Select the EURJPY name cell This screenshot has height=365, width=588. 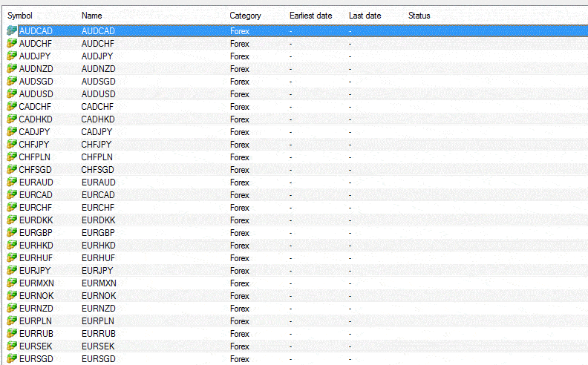pos(98,271)
